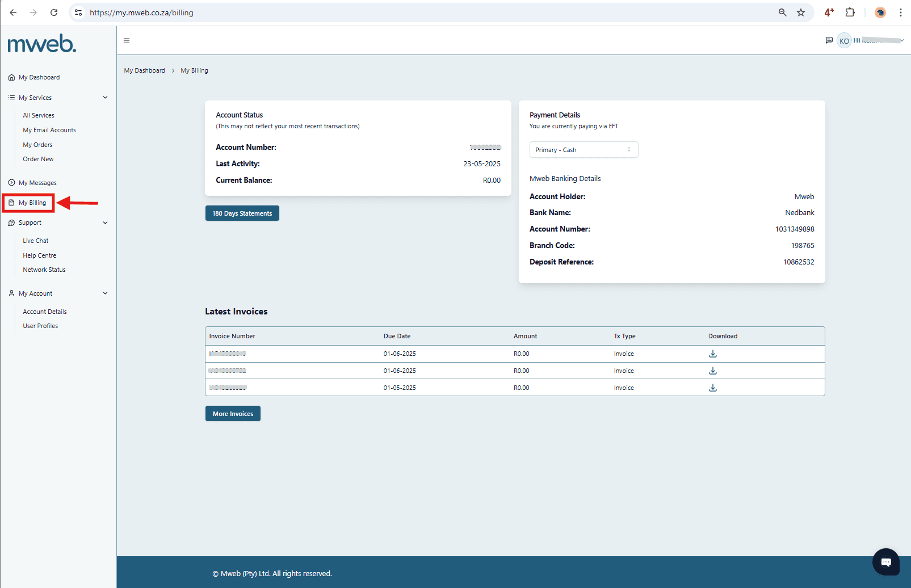The width and height of the screenshot is (911, 588).
Task: Download the invoice due 01-05-2025
Action: tap(712, 387)
